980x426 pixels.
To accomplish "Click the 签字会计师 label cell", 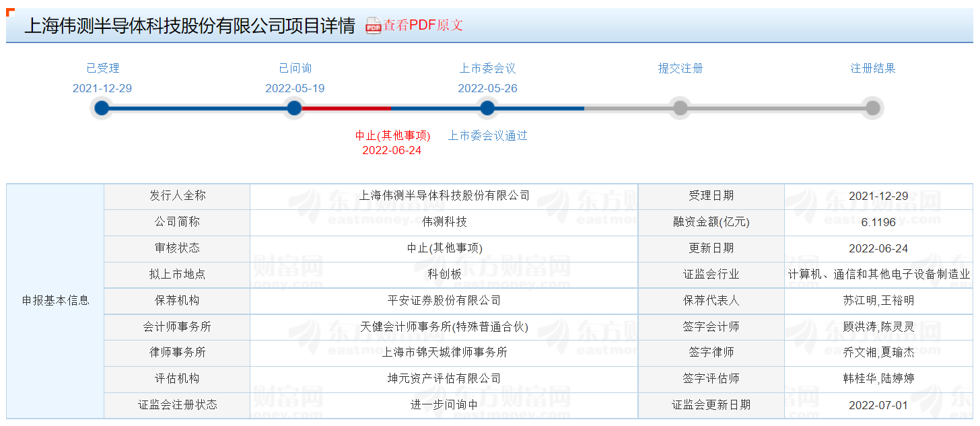I will click(x=711, y=327).
